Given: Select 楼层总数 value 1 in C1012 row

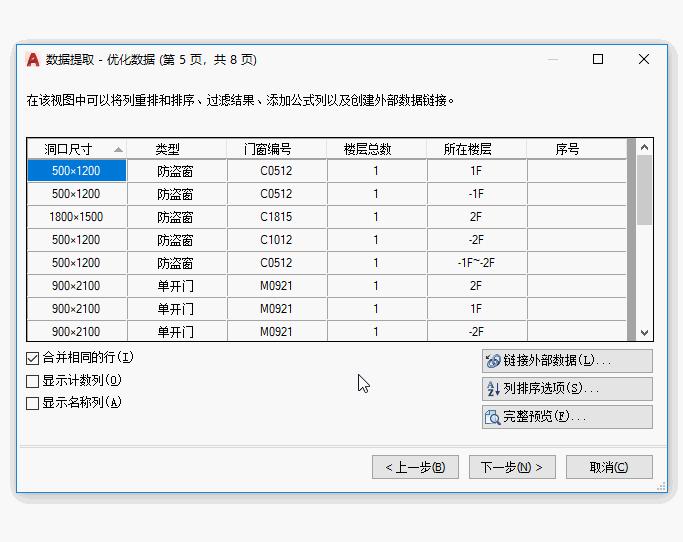Looking at the screenshot, I should (377, 240).
